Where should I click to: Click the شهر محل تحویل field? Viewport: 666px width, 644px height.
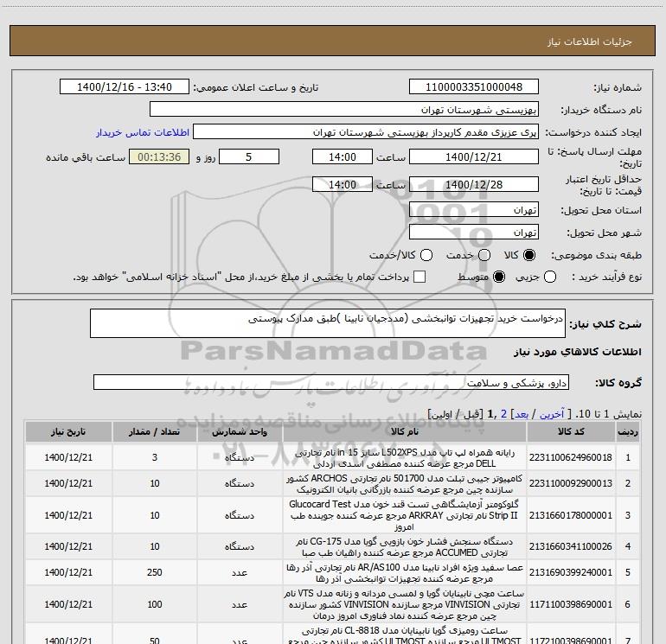pyautogui.click(x=474, y=232)
